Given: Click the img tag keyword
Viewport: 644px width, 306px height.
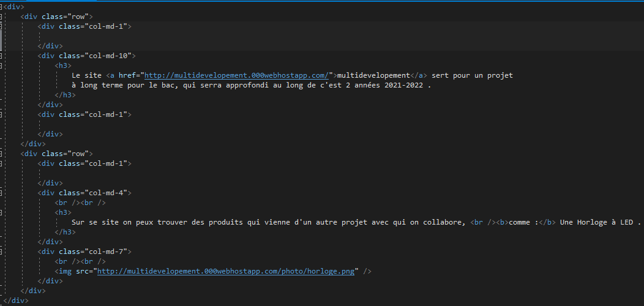Looking at the screenshot, I should pyautogui.click(x=66, y=271).
